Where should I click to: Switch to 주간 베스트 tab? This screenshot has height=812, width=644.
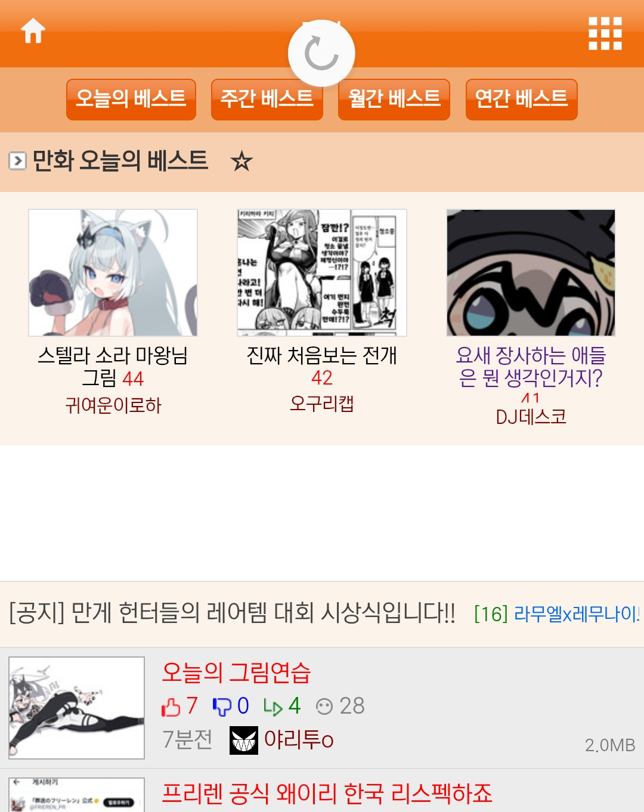[267, 100]
